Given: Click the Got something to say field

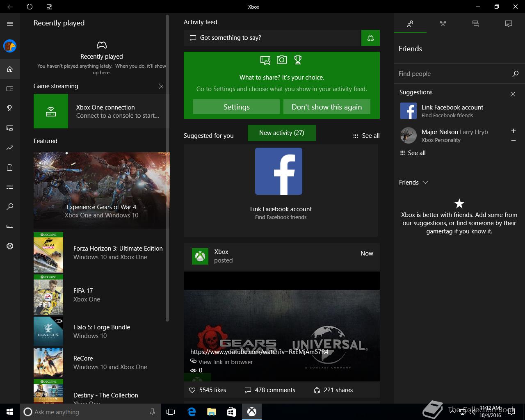Looking at the screenshot, I should tap(272, 38).
